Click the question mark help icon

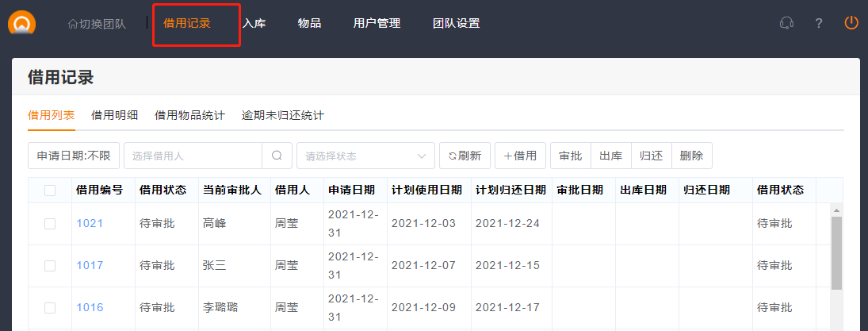click(819, 23)
